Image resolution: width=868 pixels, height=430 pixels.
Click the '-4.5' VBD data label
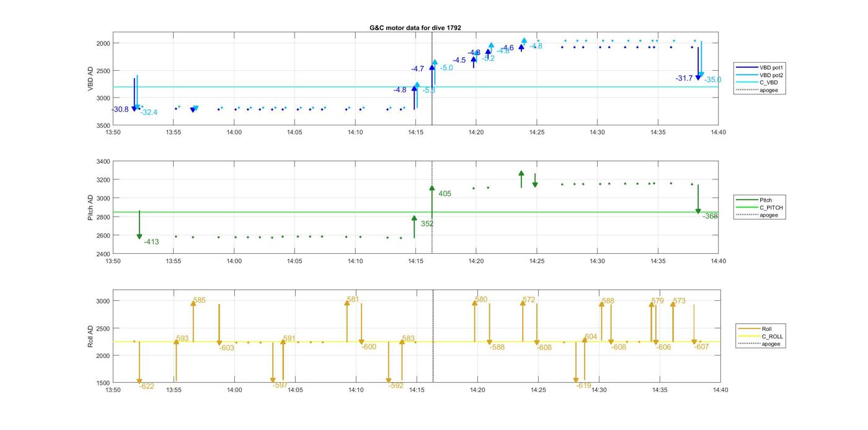click(x=459, y=60)
